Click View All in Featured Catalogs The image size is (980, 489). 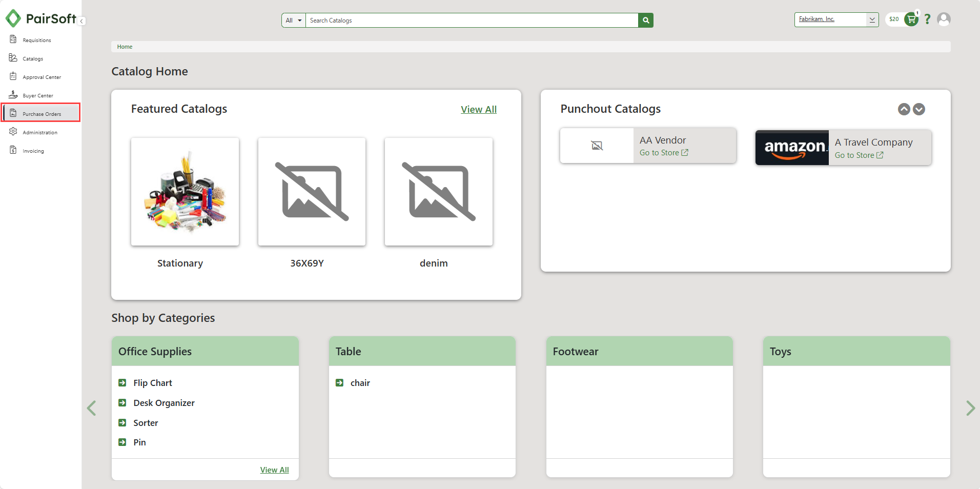(x=479, y=109)
